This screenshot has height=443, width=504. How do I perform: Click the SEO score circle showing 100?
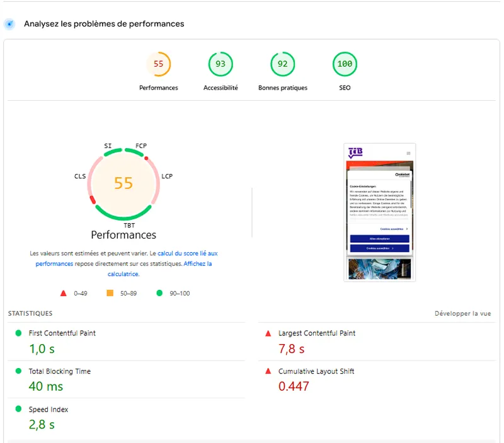pyautogui.click(x=344, y=64)
